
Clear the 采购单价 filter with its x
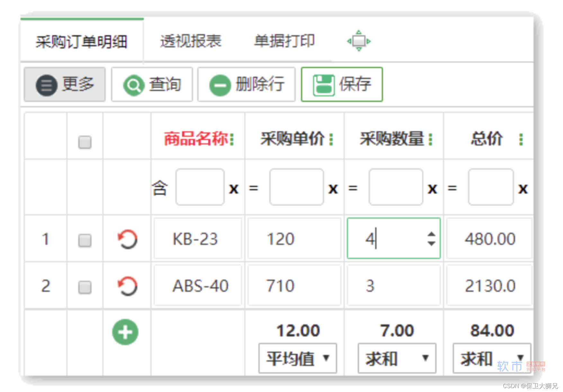pos(333,189)
